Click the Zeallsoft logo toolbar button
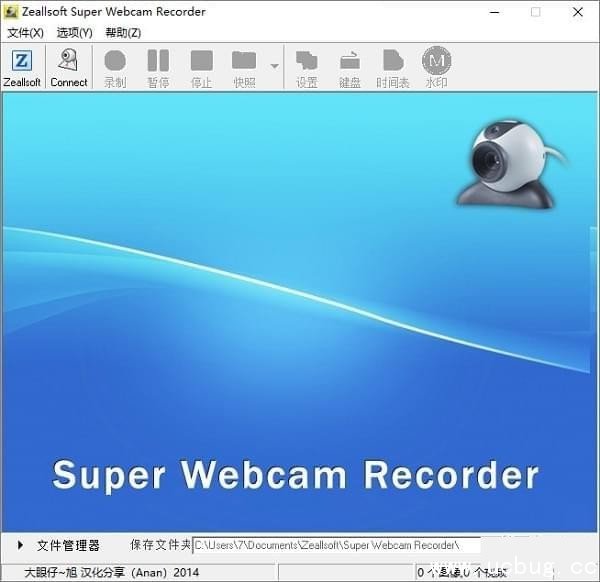This screenshot has height=582, width=600. pos(22,68)
